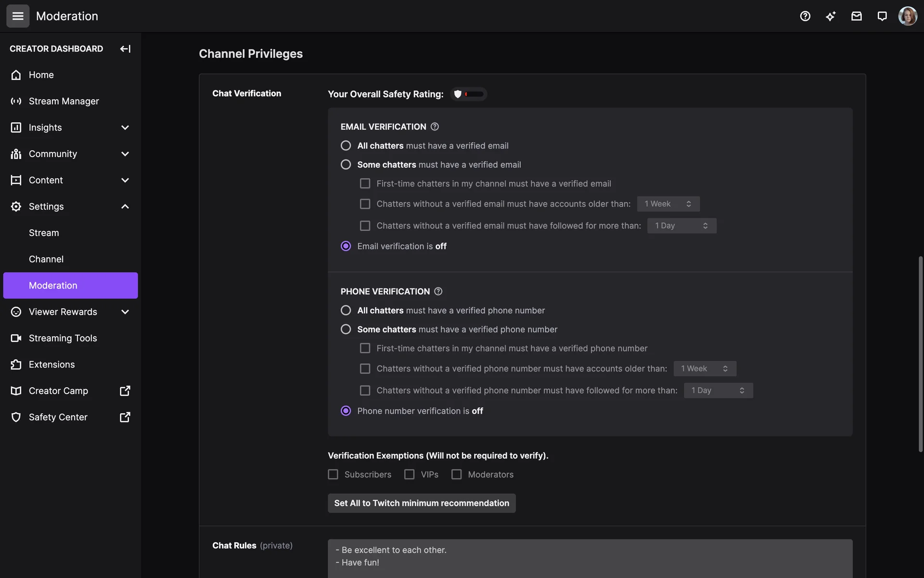The width and height of the screenshot is (924, 578).
Task: Click the help question mark icon
Action: 805,16
